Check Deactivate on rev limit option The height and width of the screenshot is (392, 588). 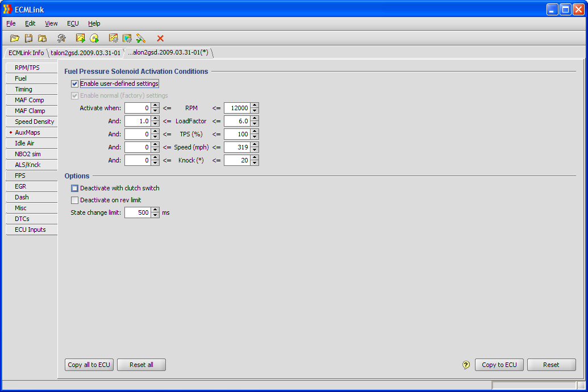click(75, 200)
